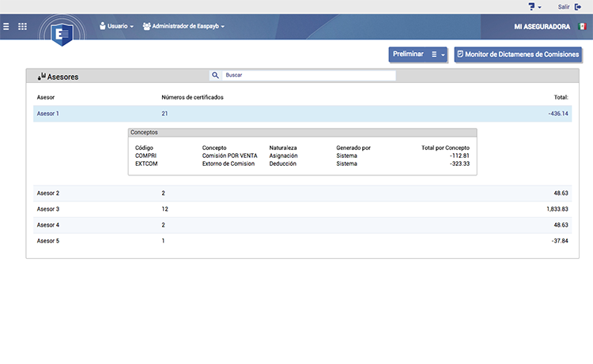Click the Conceptos panel header
This screenshot has height=364, width=593.
pyautogui.click(x=302, y=133)
